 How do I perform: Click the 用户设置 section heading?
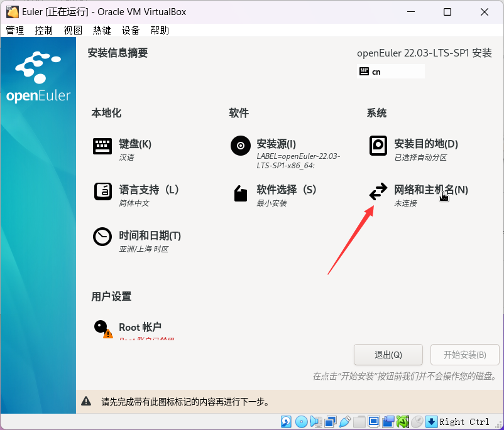(x=111, y=296)
